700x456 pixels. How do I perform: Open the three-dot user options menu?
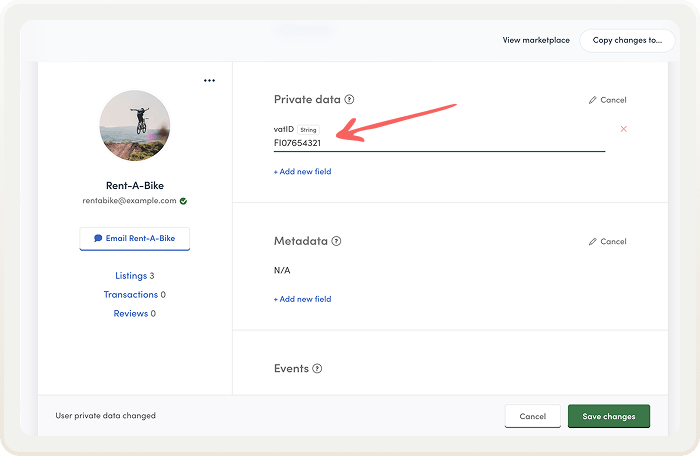pyautogui.click(x=209, y=80)
